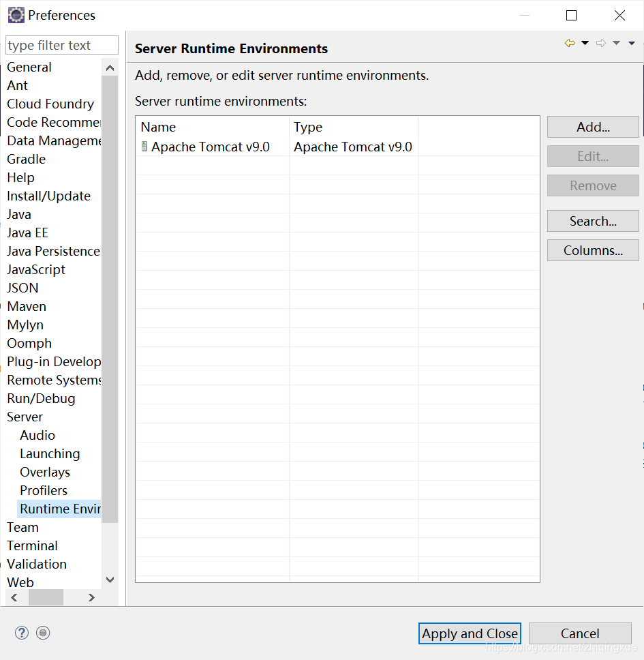Open Java EE preferences
The height and width of the screenshot is (660, 644).
tap(27, 232)
